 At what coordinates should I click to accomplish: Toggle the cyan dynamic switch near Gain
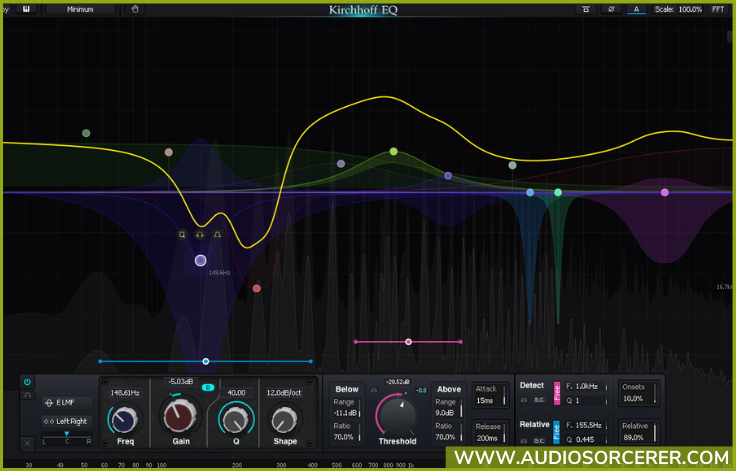click(208, 387)
